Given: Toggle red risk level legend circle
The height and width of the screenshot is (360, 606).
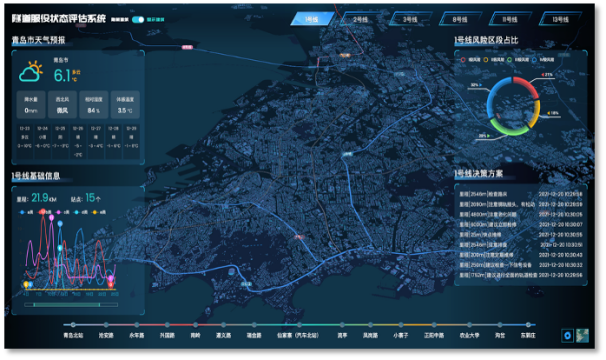Looking at the screenshot, I should (x=463, y=60).
